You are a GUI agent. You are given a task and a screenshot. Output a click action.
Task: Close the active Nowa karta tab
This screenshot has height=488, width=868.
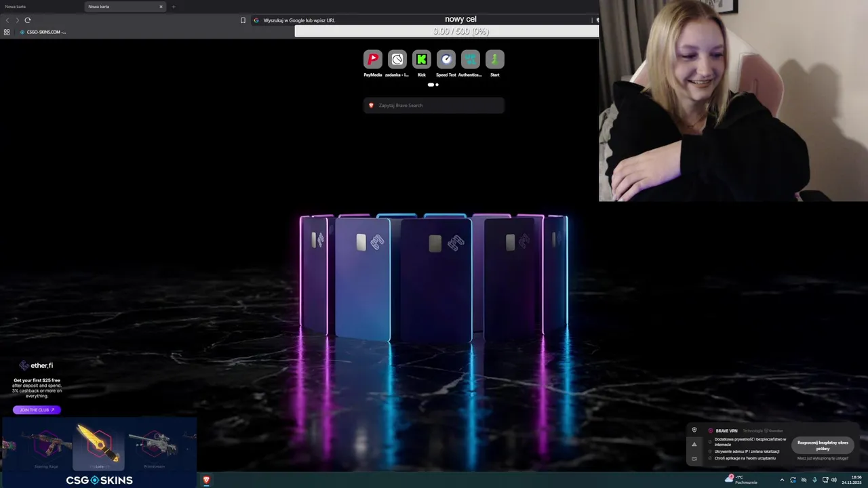[161, 7]
